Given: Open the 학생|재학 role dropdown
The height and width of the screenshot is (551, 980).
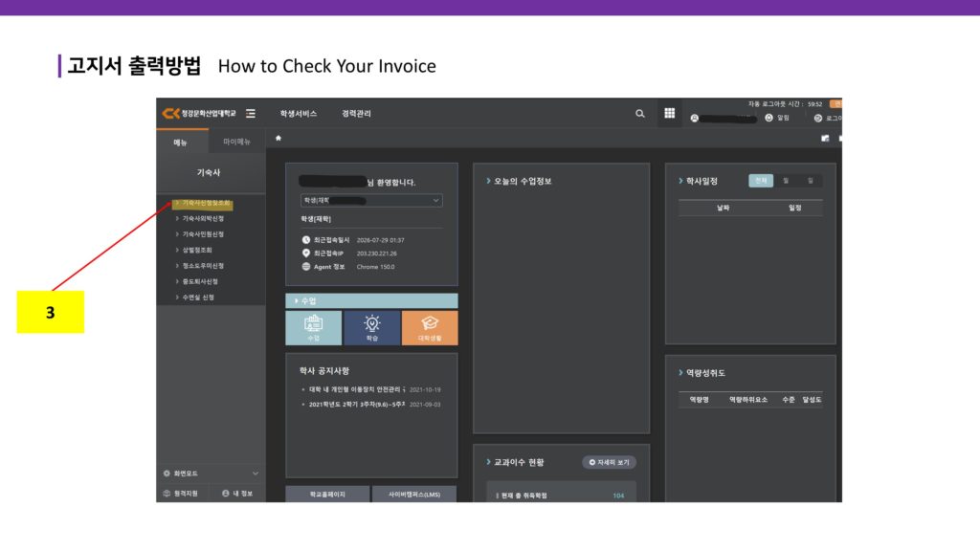Looking at the screenshot, I should tap(371, 201).
